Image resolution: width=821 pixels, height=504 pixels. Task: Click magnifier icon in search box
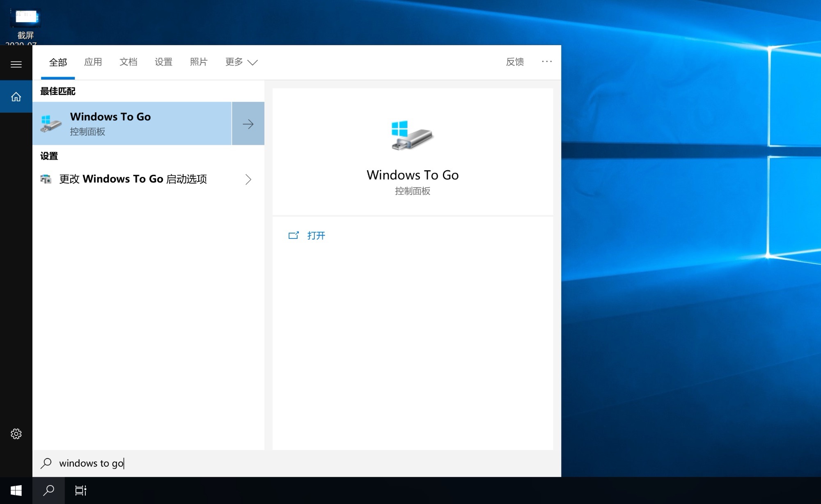coord(46,463)
